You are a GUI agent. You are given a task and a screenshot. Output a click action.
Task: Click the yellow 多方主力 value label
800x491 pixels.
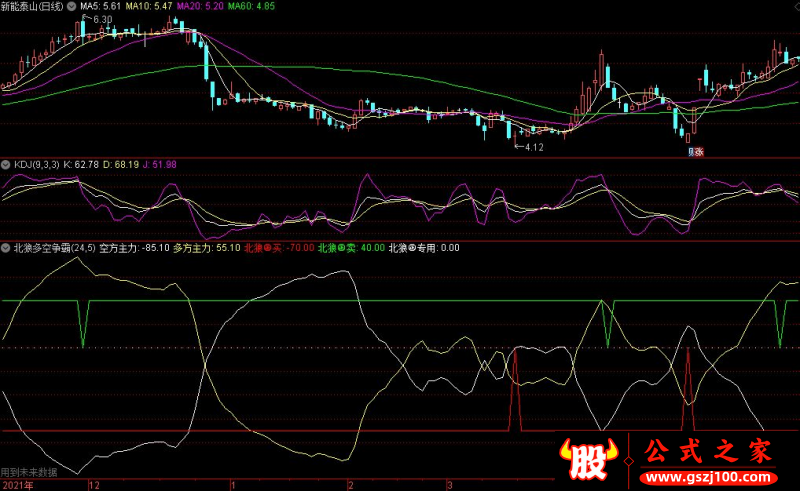pyautogui.click(x=206, y=247)
